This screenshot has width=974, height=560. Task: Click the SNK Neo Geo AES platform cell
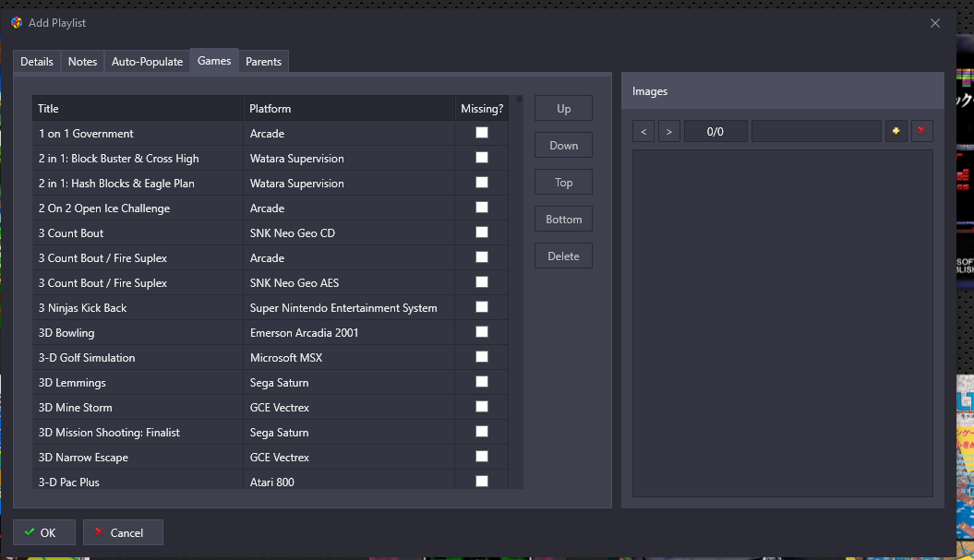[349, 282]
